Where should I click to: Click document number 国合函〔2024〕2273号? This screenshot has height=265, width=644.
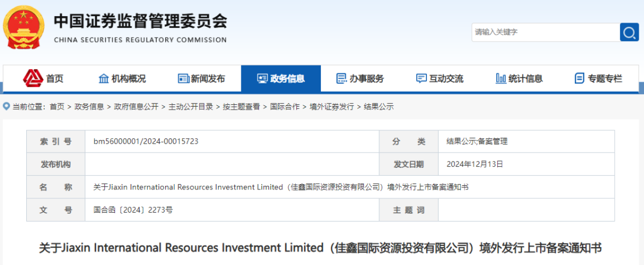coord(133,210)
